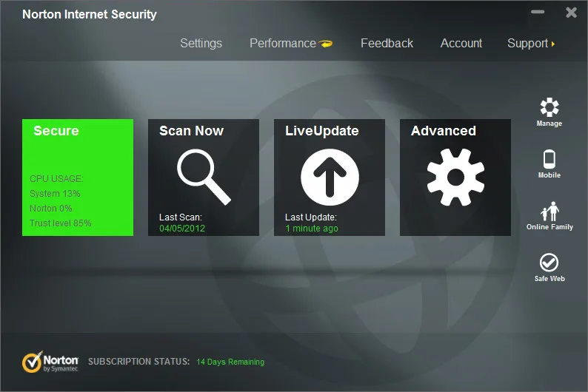Viewport: 588px width, 392px height.
Task: Click the green Secure status tile
Action: coord(78,178)
